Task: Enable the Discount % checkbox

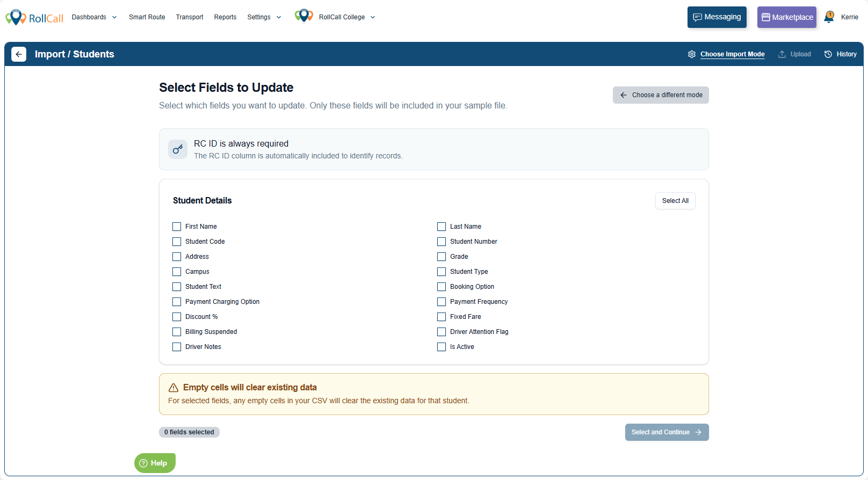Action: point(177,317)
